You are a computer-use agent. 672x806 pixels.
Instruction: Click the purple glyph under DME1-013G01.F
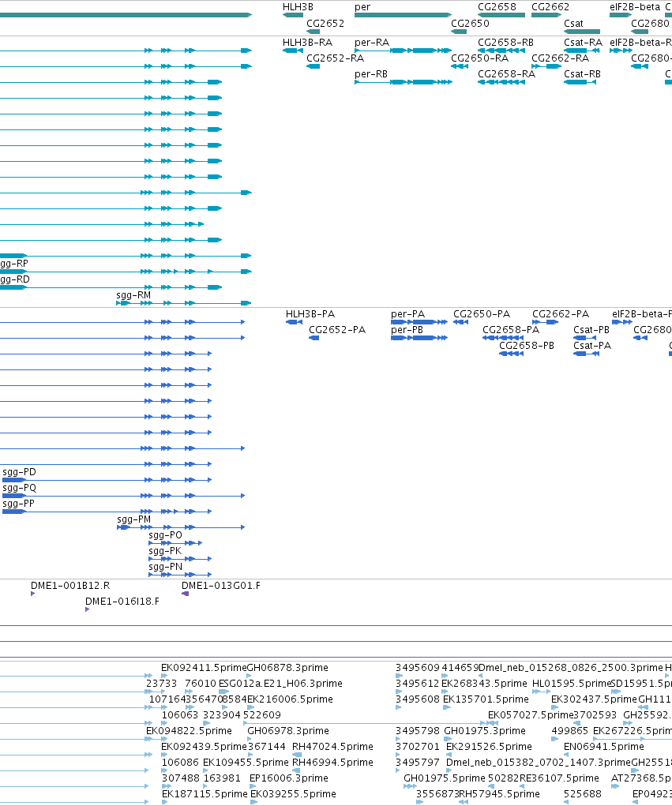click(x=185, y=594)
